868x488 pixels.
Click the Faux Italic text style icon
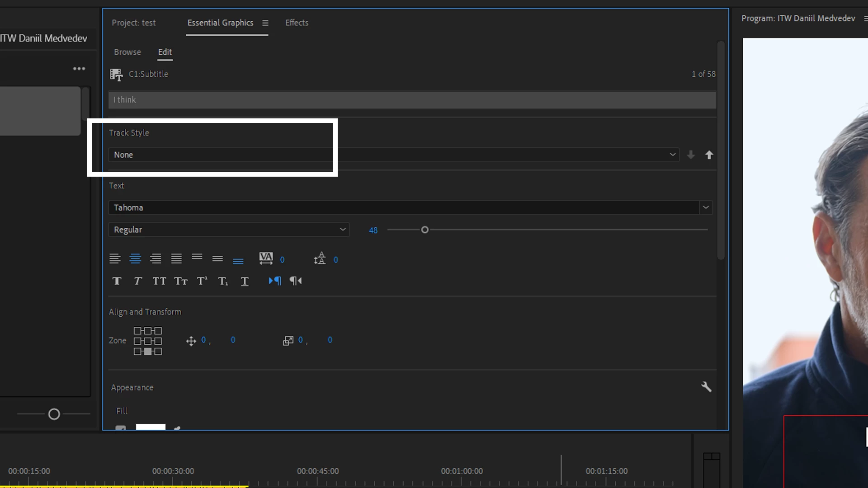pos(138,281)
